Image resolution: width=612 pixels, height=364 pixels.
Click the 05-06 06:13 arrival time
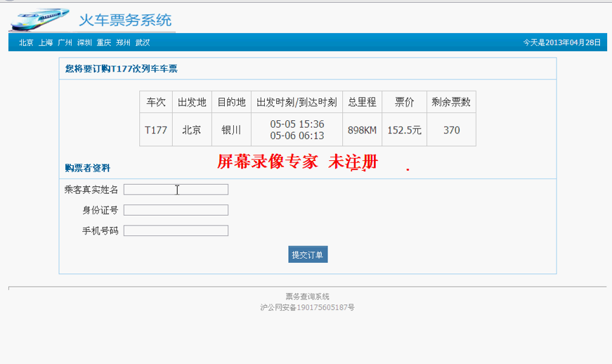pos(297,136)
